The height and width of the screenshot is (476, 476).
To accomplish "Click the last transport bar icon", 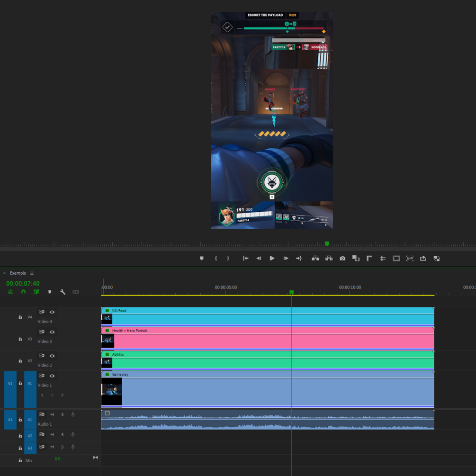I will point(437,258).
